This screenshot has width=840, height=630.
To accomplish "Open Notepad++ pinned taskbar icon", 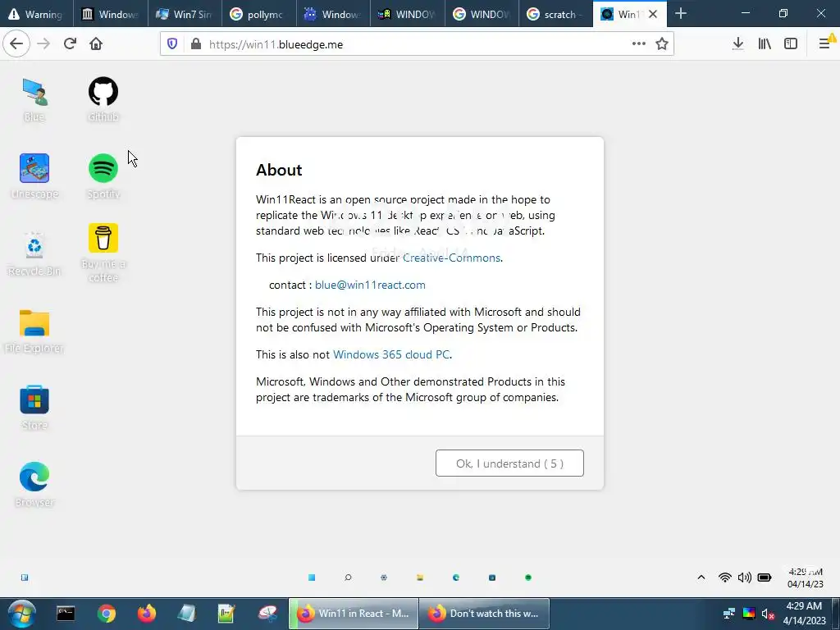I will (x=226, y=614).
